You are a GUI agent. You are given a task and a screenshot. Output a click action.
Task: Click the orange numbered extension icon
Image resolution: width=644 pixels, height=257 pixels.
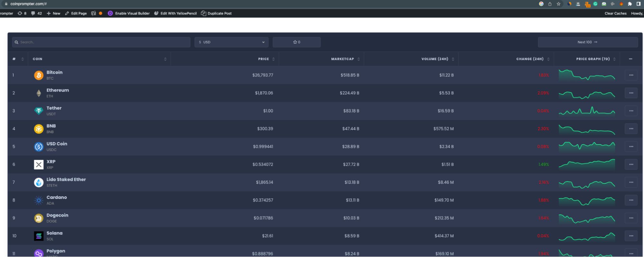pyautogui.click(x=587, y=4)
